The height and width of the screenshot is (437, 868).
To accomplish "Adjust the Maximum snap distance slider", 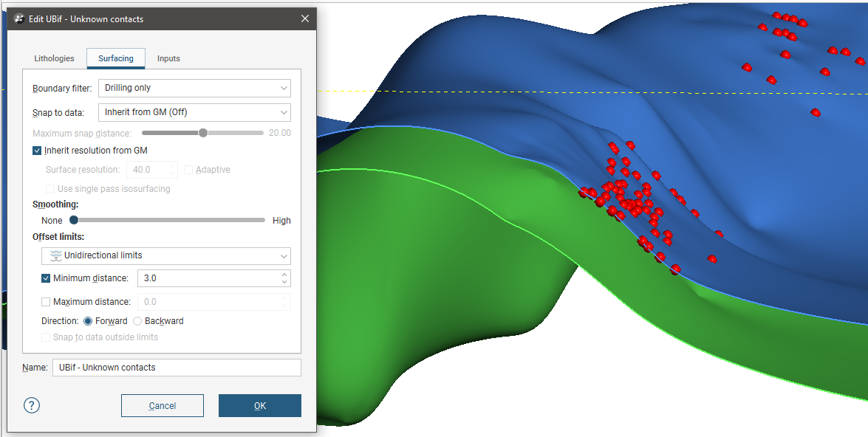I will (203, 134).
